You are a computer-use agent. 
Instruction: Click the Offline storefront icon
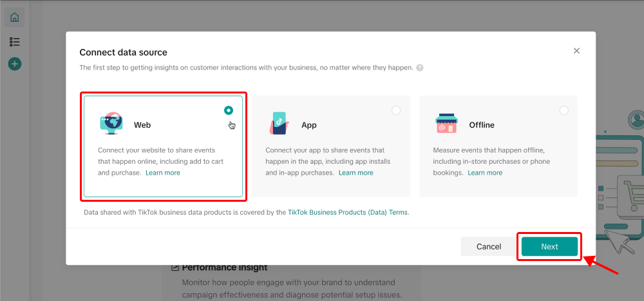pyautogui.click(x=446, y=123)
